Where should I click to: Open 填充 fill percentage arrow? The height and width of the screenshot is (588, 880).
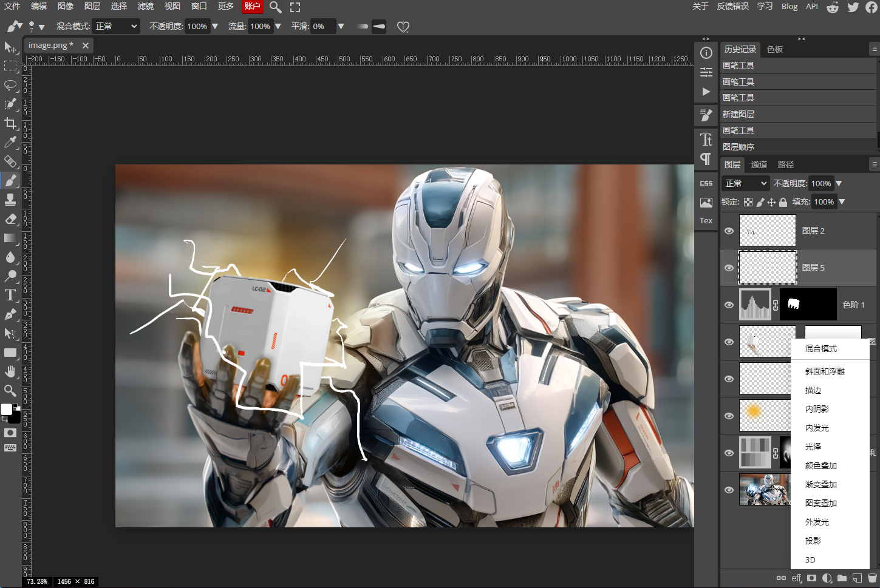(842, 201)
